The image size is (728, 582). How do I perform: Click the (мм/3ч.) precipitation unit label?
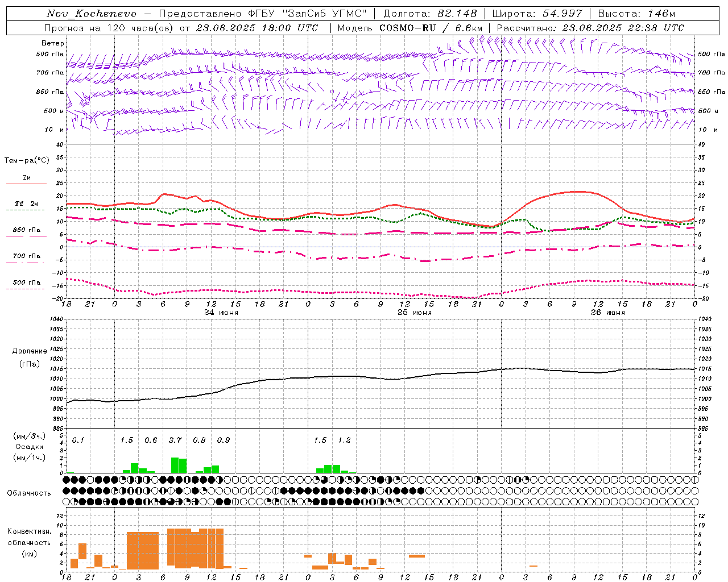[x=29, y=436]
